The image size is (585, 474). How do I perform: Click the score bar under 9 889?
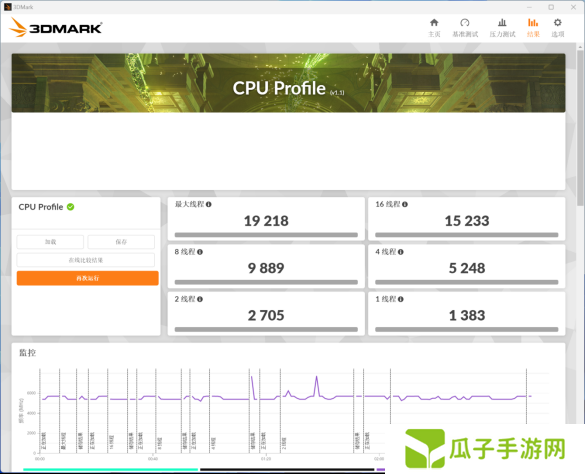click(x=266, y=282)
